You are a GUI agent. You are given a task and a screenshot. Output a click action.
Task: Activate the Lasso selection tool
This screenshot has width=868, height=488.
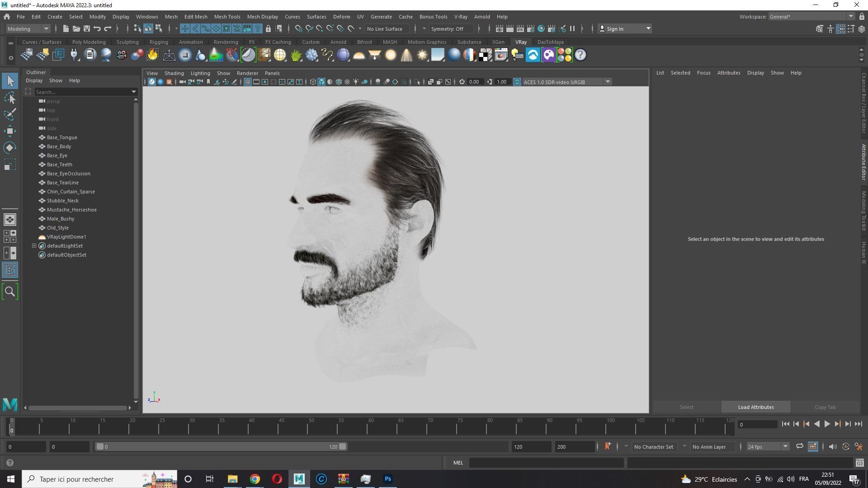tap(10, 98)
